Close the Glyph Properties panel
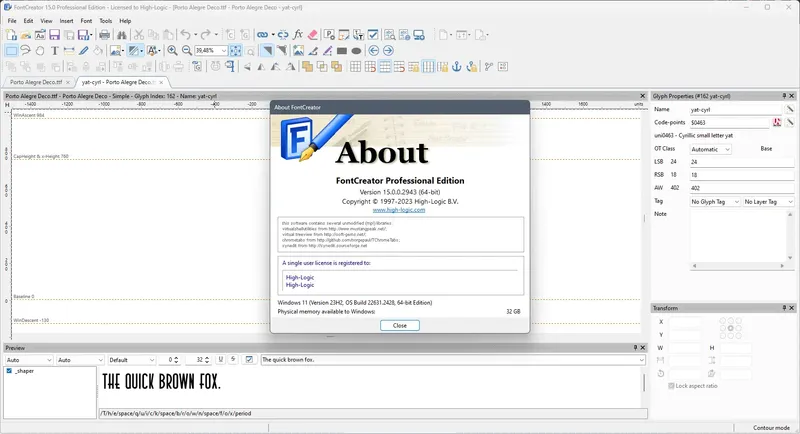 tap(792, 96)
